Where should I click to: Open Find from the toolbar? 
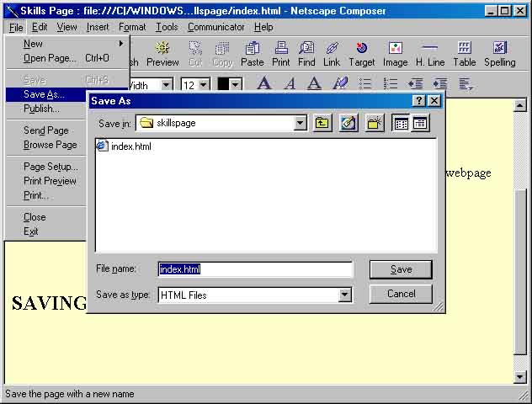pyautogui.click(x=306, y=54)
